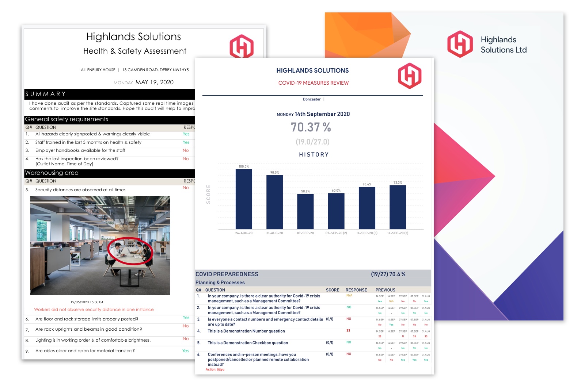Click the "Planning & Processes" subsection header

point(220,283)
